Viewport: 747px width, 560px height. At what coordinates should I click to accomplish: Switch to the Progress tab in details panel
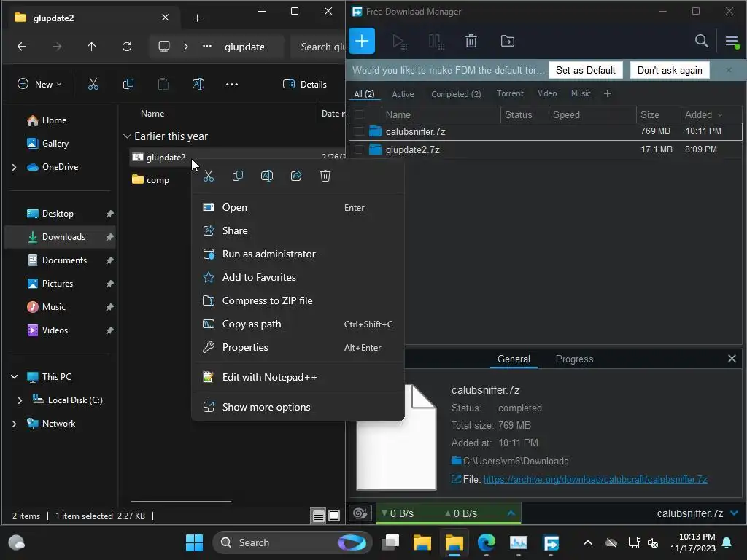574,359
